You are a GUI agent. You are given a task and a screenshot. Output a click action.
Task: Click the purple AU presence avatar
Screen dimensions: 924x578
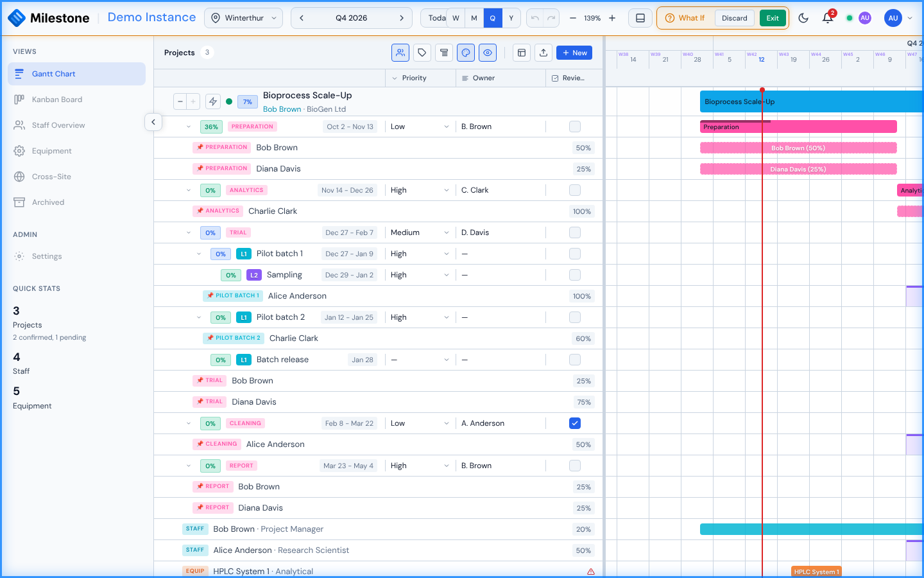coord(865,18)
